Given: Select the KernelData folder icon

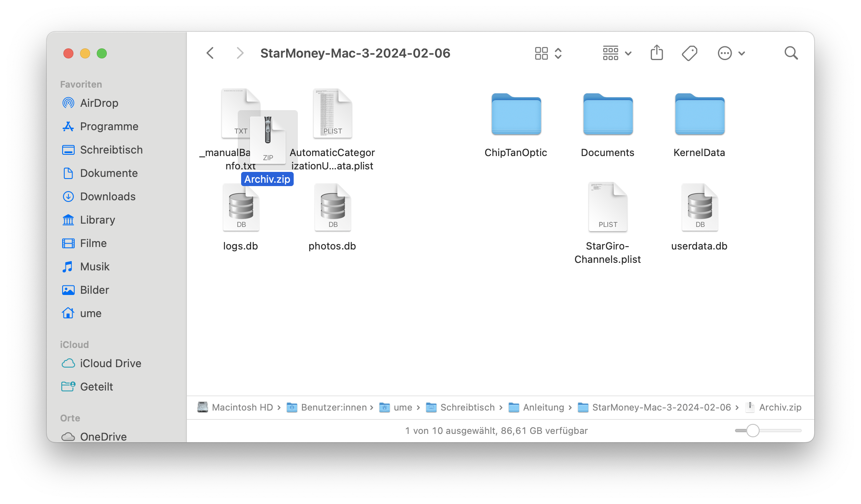Looking at the screenshot, I should (700, 114).
